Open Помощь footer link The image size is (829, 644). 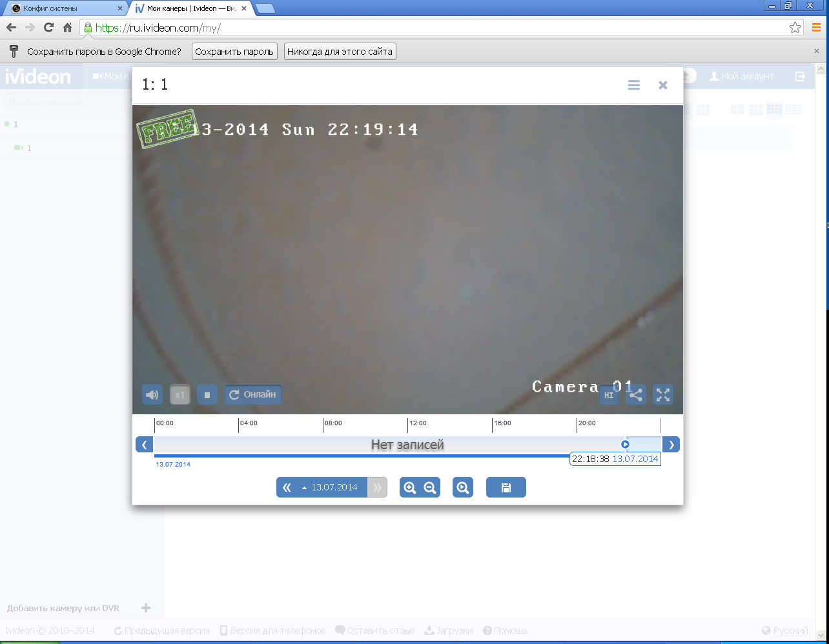(505, 630)
